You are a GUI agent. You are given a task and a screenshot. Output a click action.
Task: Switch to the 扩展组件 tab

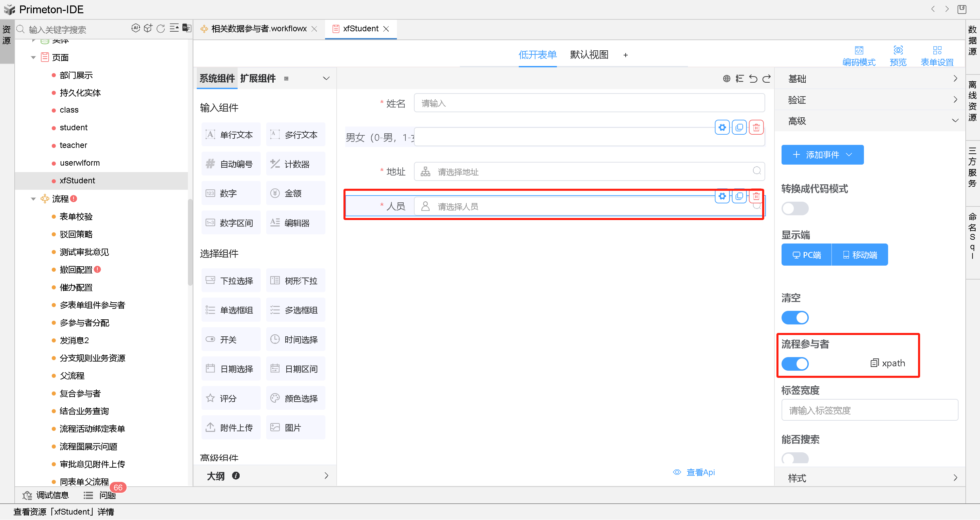258,78
